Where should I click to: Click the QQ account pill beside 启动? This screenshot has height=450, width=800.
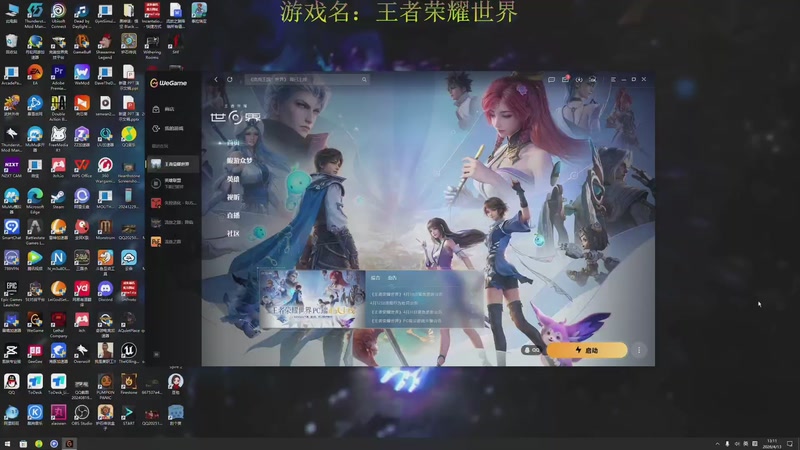point(532,350)
